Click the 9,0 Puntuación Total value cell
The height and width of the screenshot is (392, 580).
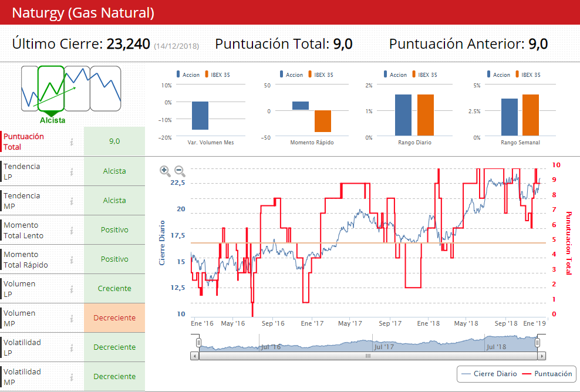114,141
